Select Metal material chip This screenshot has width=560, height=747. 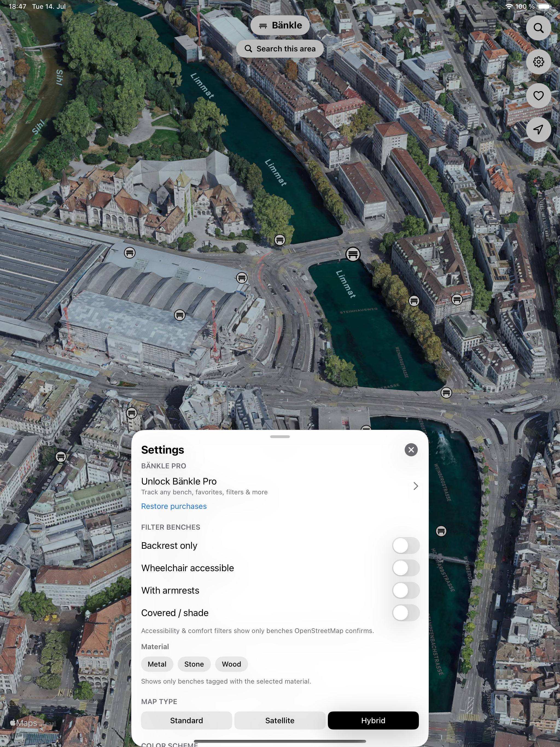coord(157,664)
